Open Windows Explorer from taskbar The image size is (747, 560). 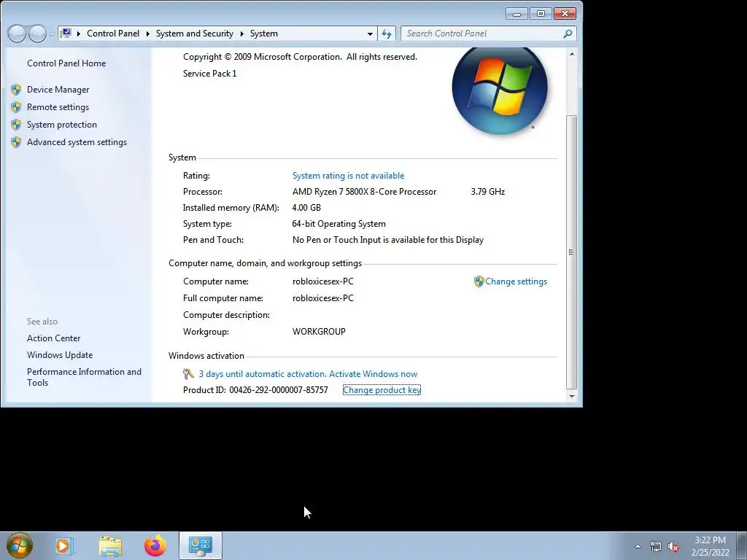click(110, 545)
